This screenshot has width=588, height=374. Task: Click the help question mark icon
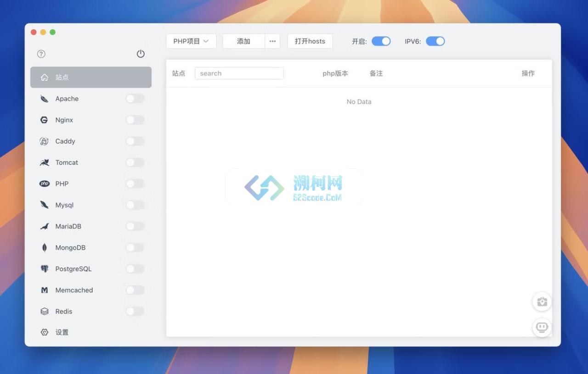pos(41,54)
